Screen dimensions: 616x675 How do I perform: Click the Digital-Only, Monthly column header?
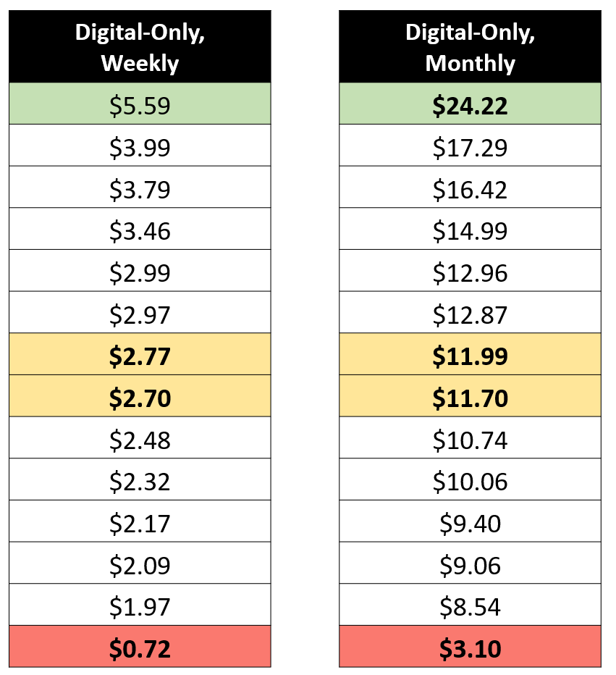click(x=470, y=47)
